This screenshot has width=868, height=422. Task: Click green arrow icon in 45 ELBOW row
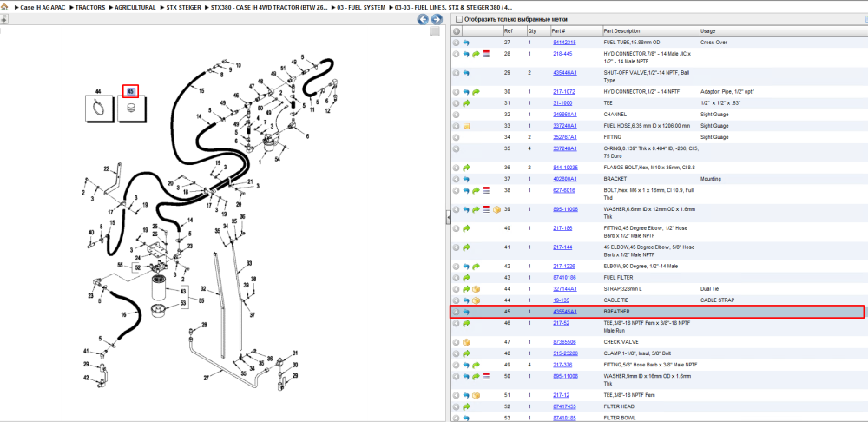(466, 247)
